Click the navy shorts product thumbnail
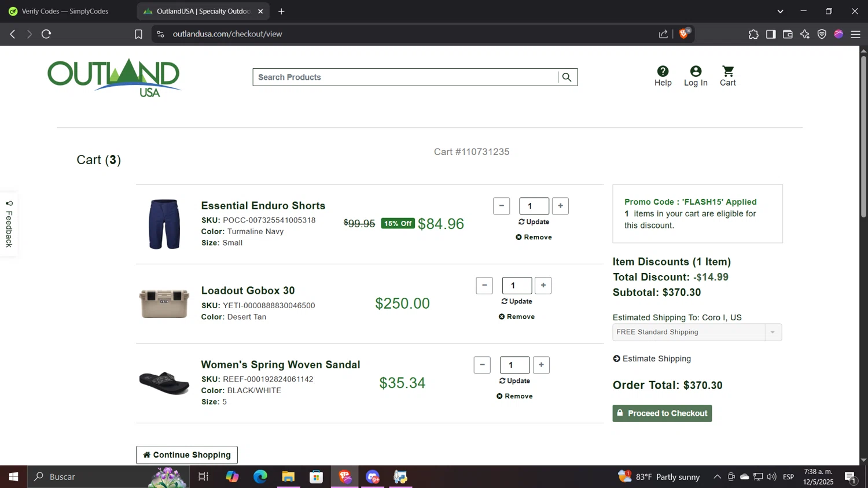 [164, 224]
